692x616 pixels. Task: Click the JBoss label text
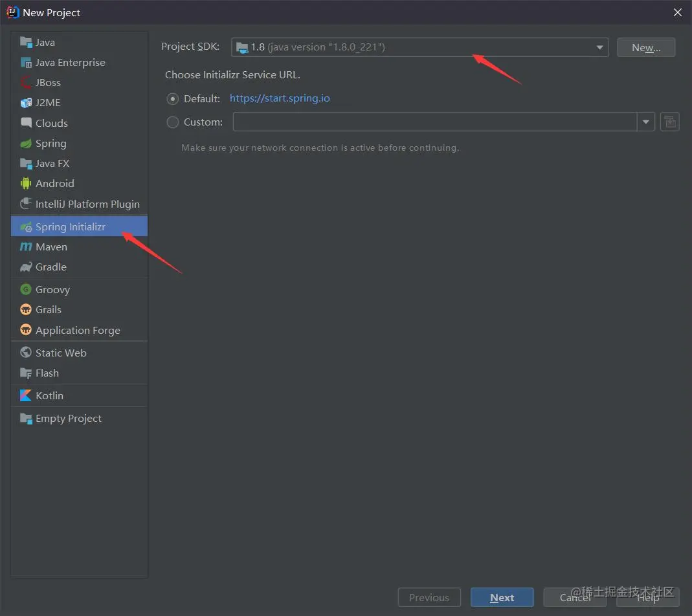(48, 83)
